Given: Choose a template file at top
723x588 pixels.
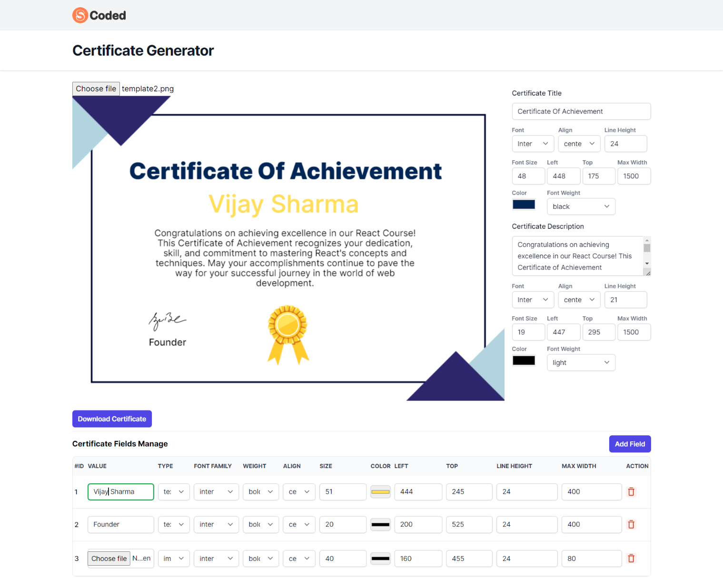Looking at the screenshot, I should 96,89.
